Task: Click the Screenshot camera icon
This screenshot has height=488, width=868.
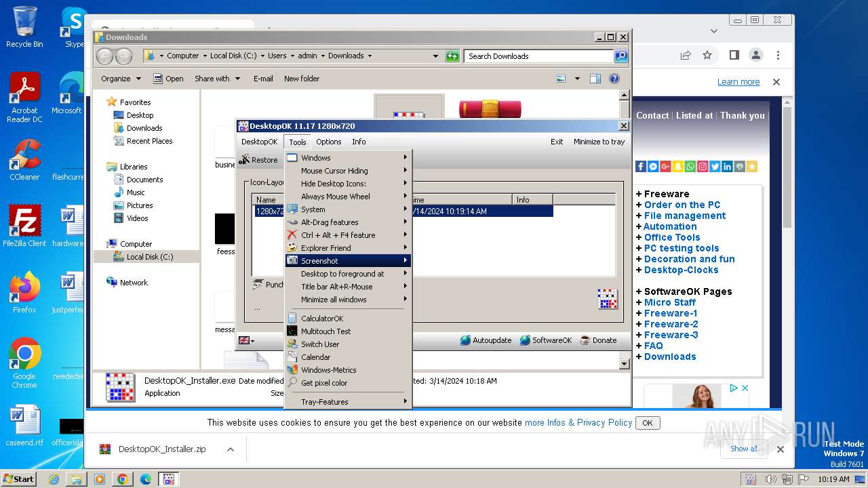Action: pyautogui.click(x=292, y=261)
